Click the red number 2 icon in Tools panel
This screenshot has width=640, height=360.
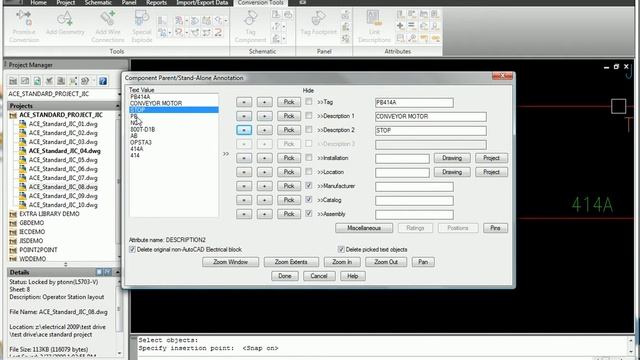coord(218,32)
